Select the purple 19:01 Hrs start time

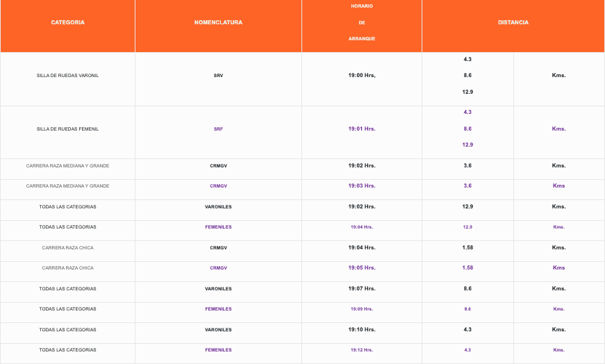(x=361, y=129)
